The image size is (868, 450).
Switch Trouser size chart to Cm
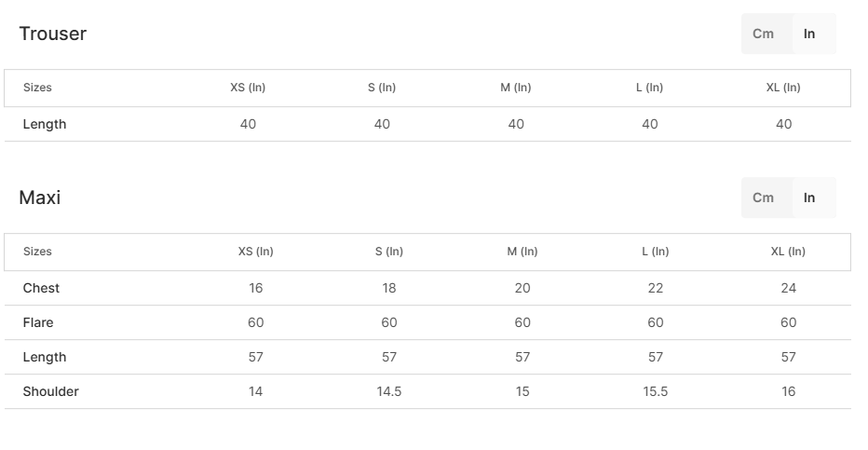(763, 34)
